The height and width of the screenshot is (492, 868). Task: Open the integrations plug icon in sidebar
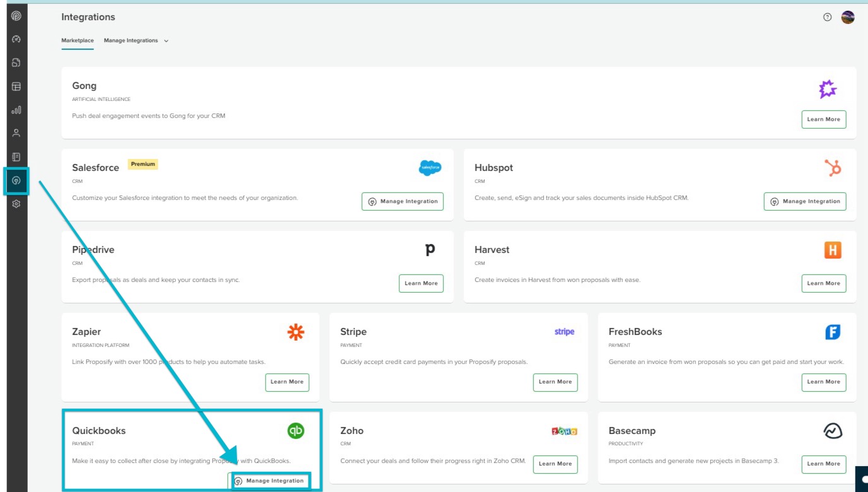pyautogui.click(x=16, y=180)
